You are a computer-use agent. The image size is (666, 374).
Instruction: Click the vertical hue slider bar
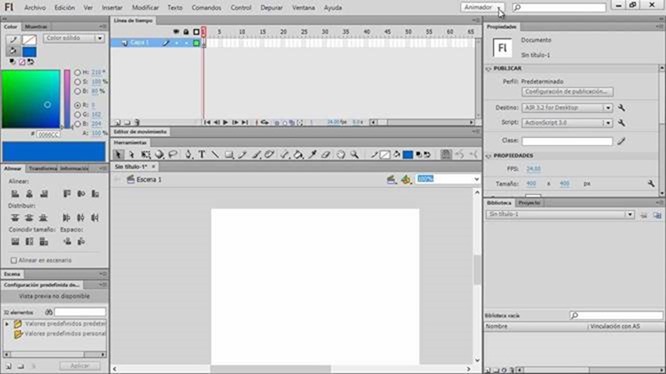click(x=67, y=99)
